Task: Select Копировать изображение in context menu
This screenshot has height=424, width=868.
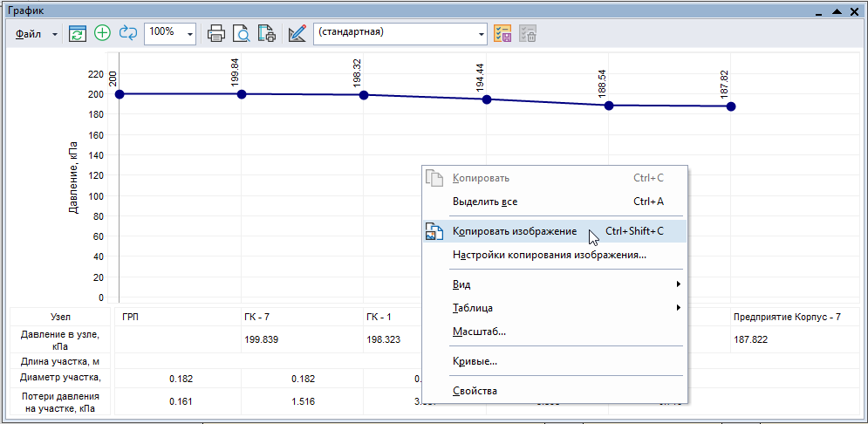Action: 515,231
